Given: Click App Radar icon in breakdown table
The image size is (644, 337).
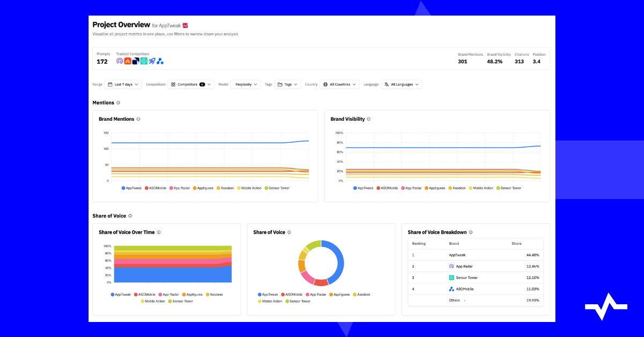Looking at the screenshot, I should (451, 266).
